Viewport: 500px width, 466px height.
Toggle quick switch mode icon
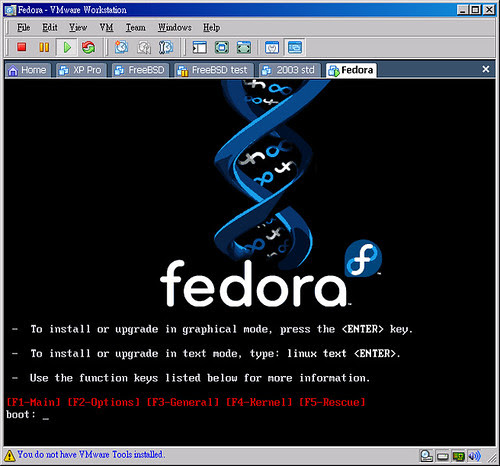click(x=244, y=47)
